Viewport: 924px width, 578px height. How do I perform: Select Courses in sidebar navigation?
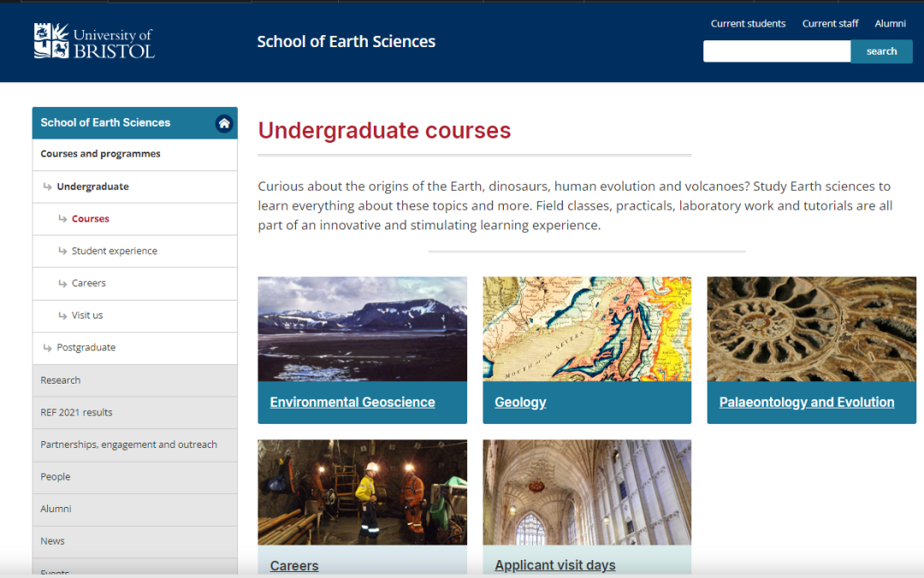pos(135,219)
